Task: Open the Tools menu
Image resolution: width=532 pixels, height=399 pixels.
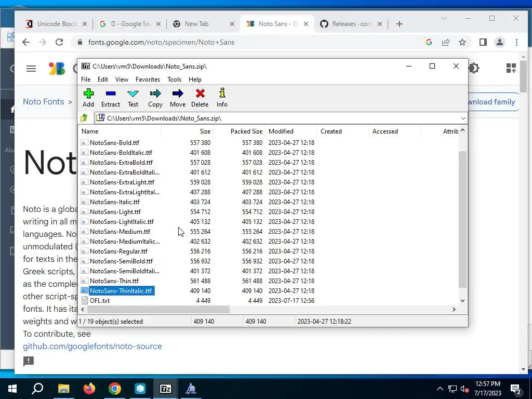Action: 174,79
